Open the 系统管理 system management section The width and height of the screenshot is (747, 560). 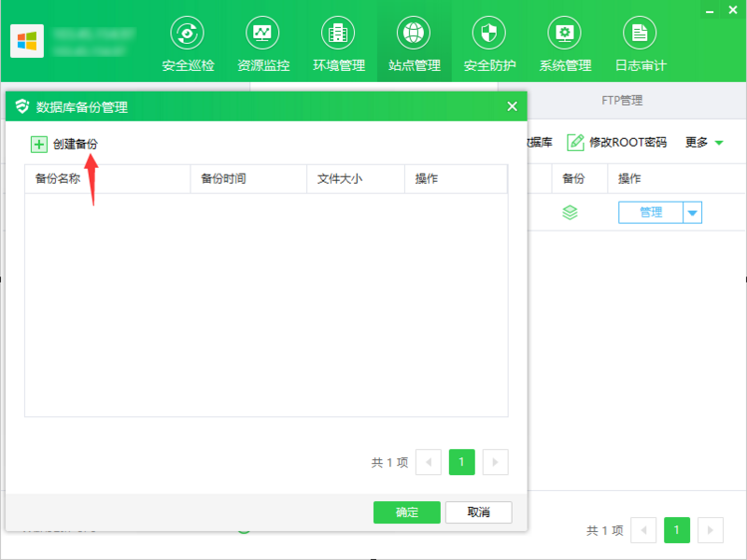click(565, 44)
